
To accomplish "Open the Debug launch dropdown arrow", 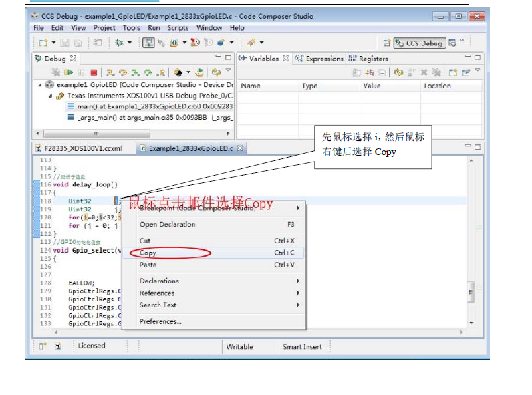I will (130, 43).
